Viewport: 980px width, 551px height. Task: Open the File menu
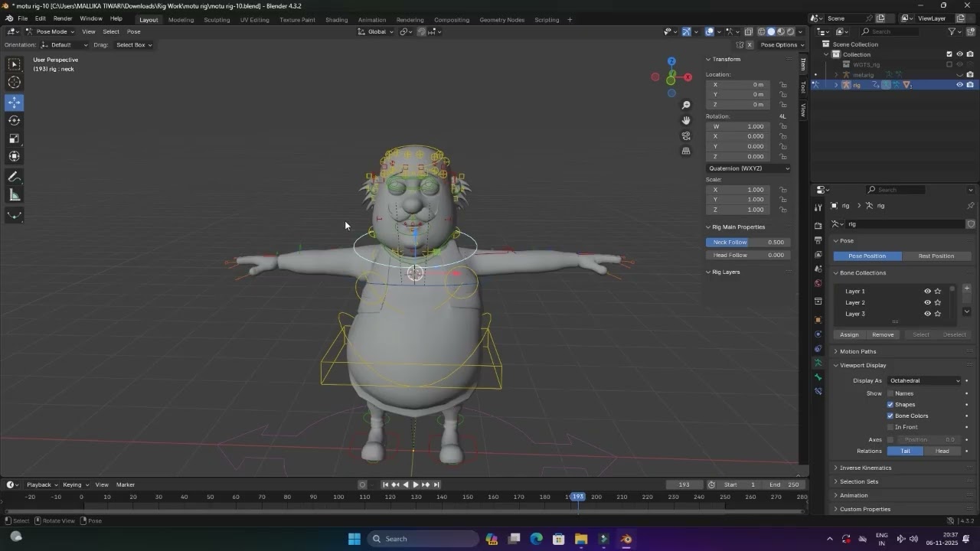tap(23, 18)
